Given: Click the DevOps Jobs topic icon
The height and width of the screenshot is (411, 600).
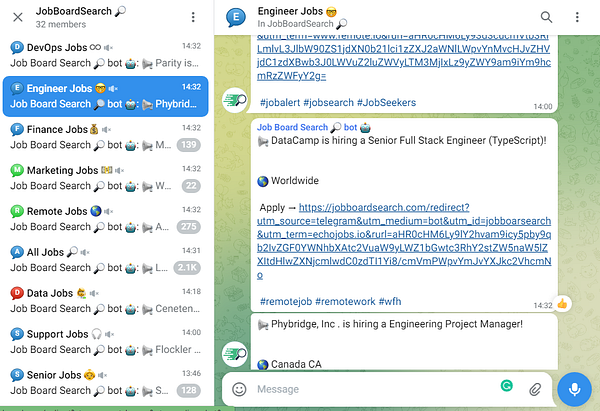Looking at the screenshot, I should tap(17, 47).
